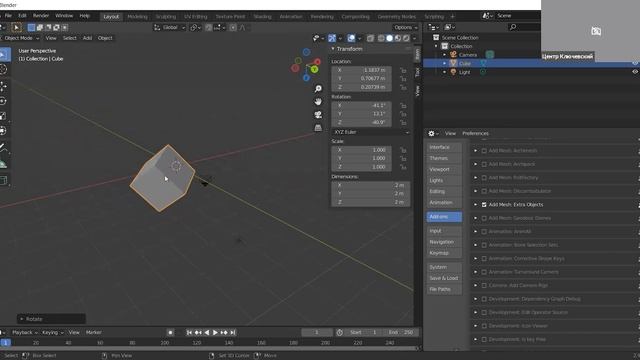This screenshot has width=640, height=360.
Task: Click the Light object icon in outliner
Action: 453,72
